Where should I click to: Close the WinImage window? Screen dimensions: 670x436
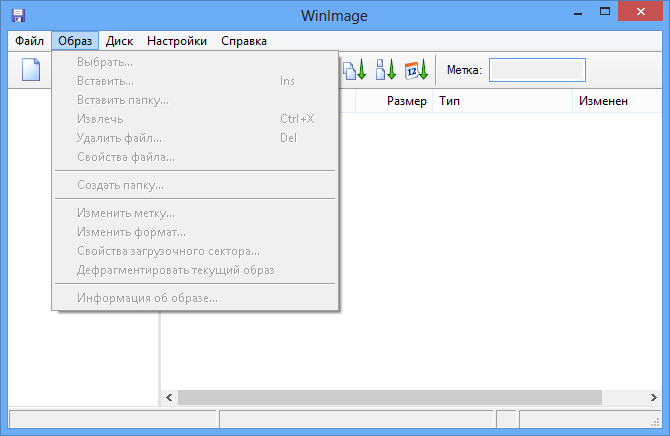(641, 12)
